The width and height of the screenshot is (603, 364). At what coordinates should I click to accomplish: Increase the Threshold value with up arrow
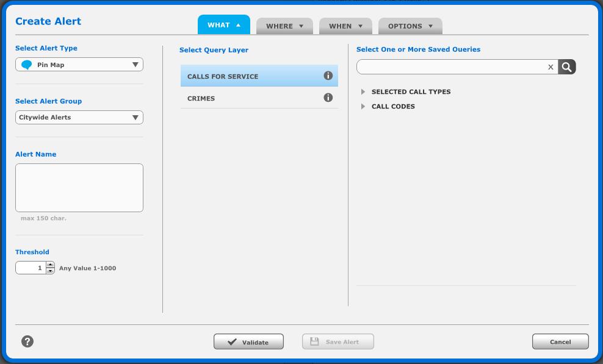pyautogui.click(x=50, y=265)
